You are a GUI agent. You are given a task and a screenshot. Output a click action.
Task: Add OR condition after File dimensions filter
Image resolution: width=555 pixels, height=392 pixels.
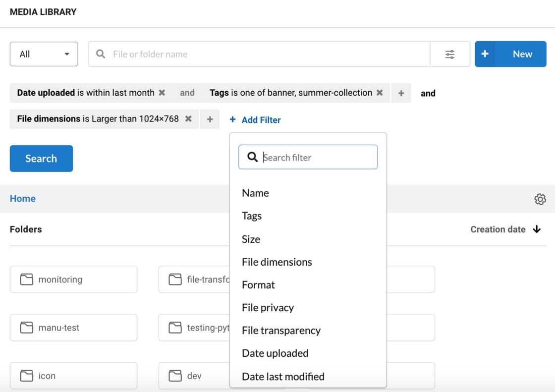coord(210,119)
